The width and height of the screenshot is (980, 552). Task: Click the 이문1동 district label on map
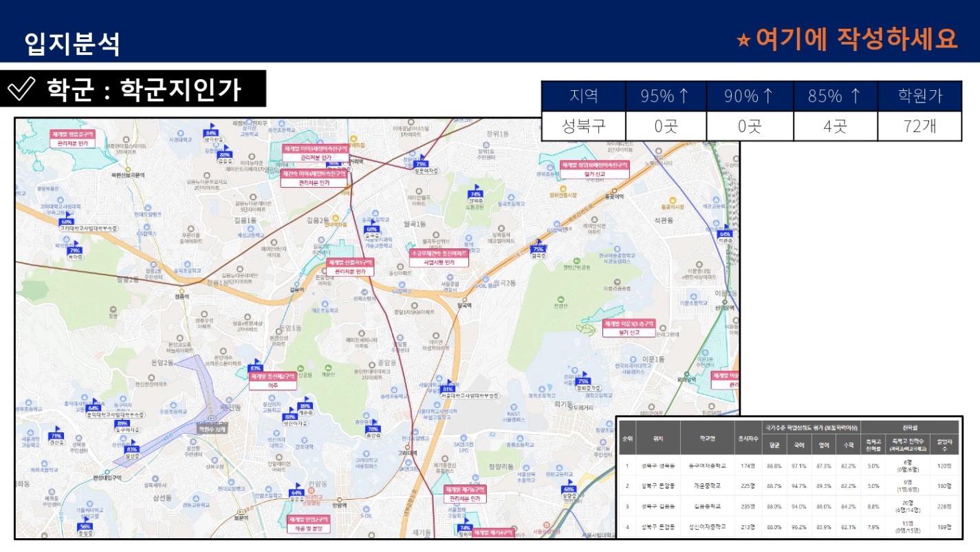[653, 359]
